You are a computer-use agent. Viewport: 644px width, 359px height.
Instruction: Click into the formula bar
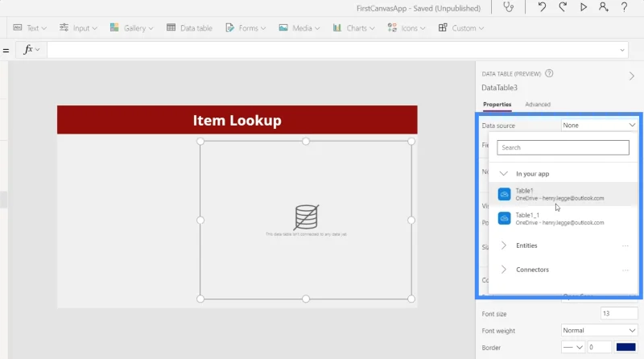click(x=332, y=50)
